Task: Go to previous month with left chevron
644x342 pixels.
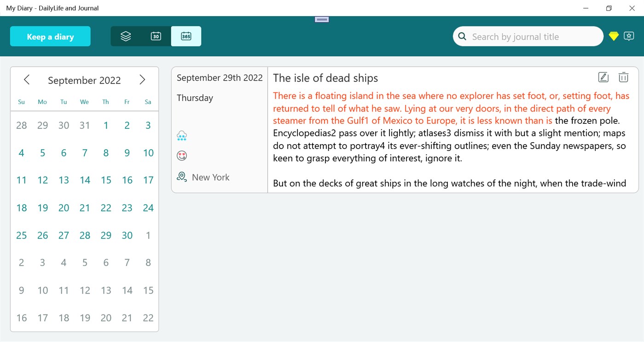Action: (26, 79)
